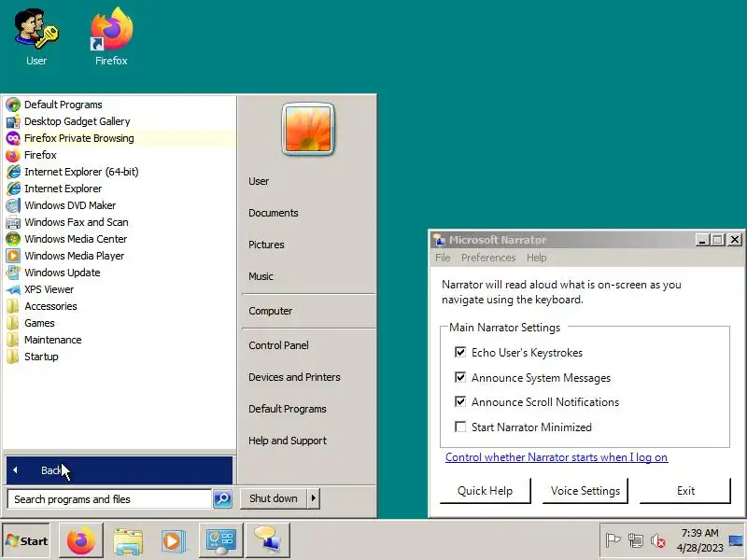Open the Firefox entry in the program list

pos(120,155)
